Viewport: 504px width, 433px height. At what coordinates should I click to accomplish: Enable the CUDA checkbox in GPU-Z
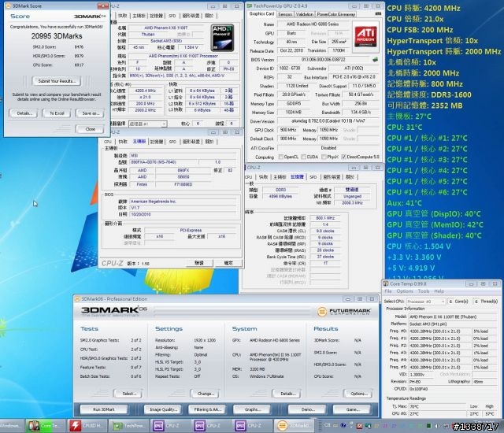[303, 157]
